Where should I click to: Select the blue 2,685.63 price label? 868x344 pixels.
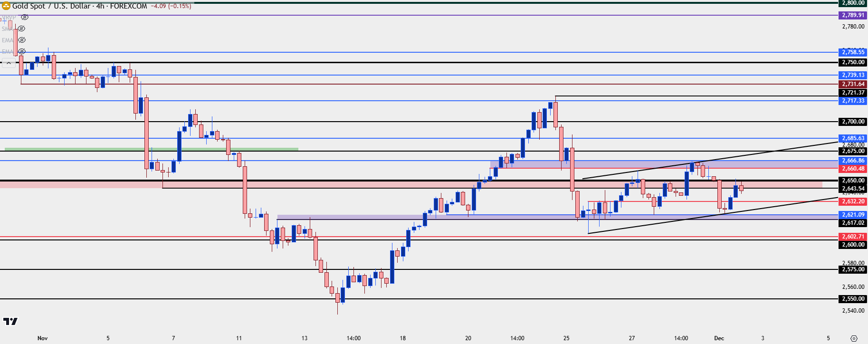853,138
